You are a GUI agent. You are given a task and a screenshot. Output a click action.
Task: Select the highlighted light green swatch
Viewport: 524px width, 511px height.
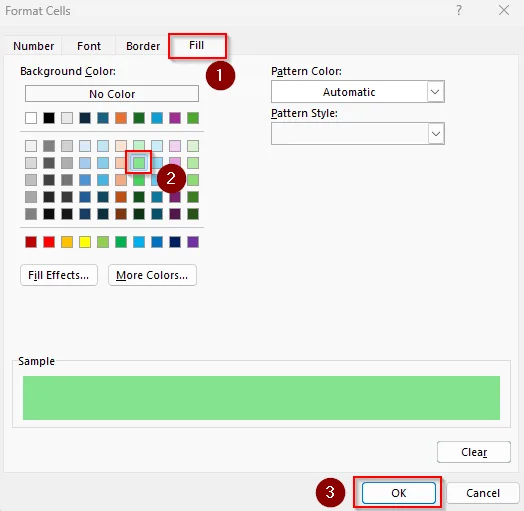139,163
